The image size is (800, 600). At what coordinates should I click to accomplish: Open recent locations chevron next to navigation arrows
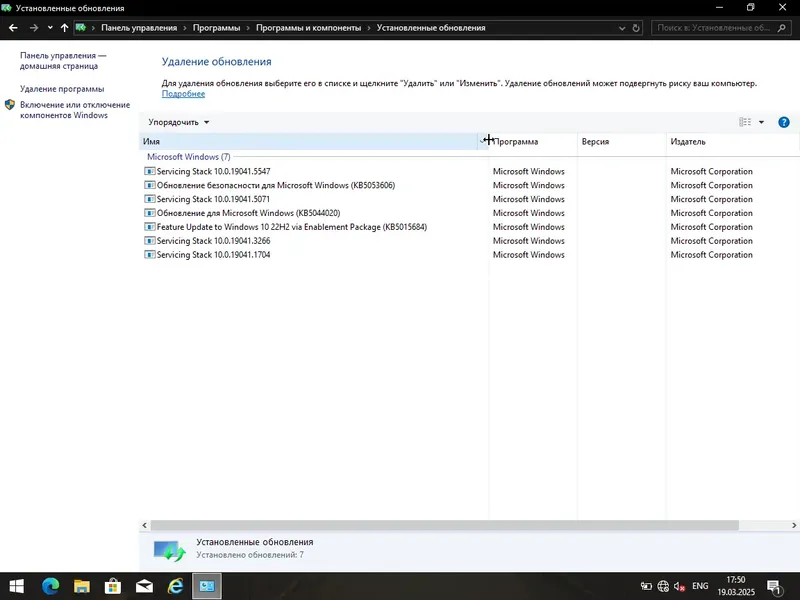(49, 27)
